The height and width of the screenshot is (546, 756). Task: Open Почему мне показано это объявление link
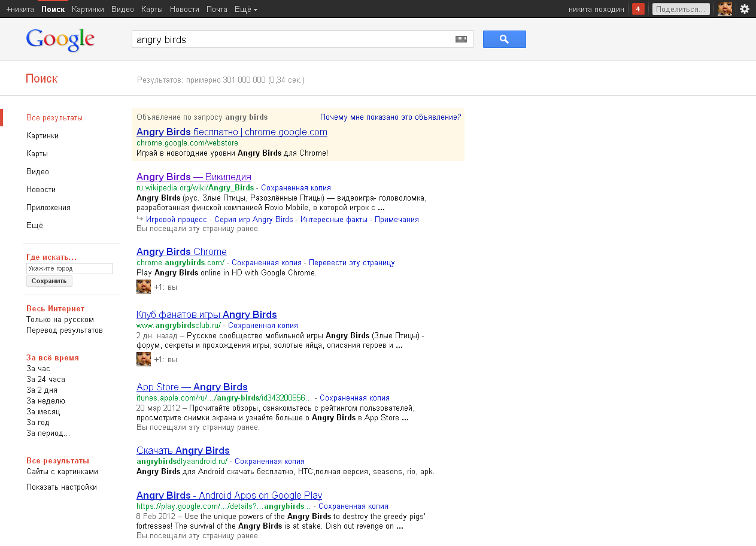(390, 117)
